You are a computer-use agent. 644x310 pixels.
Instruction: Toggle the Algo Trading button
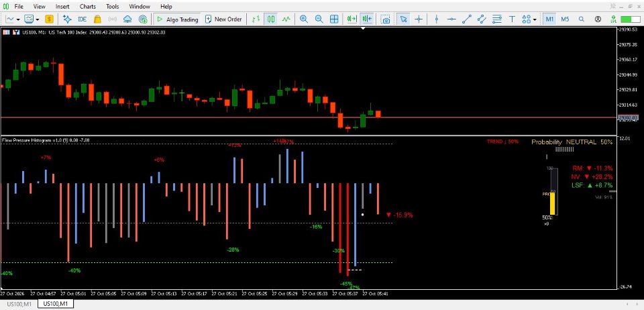tap(177, 19)
